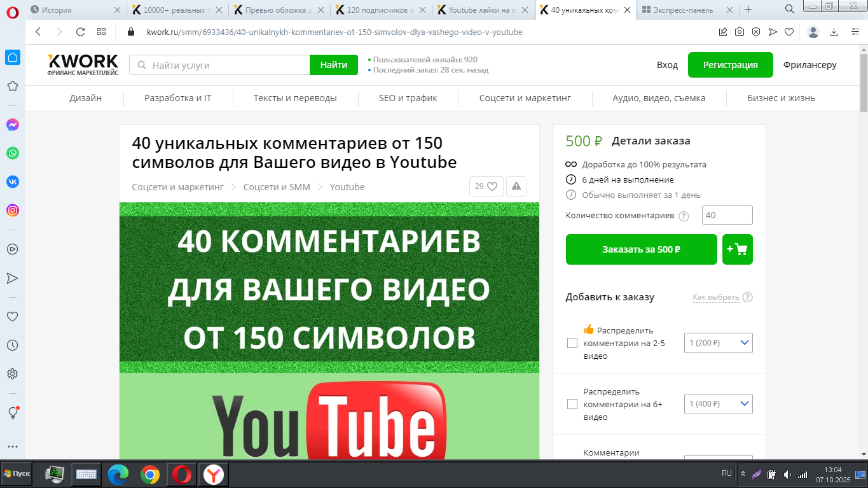Image resolution: width=868 pixels, height=488 pixels.
Task: Open Opera settings gear in sidebar
Action: (12, 373)
